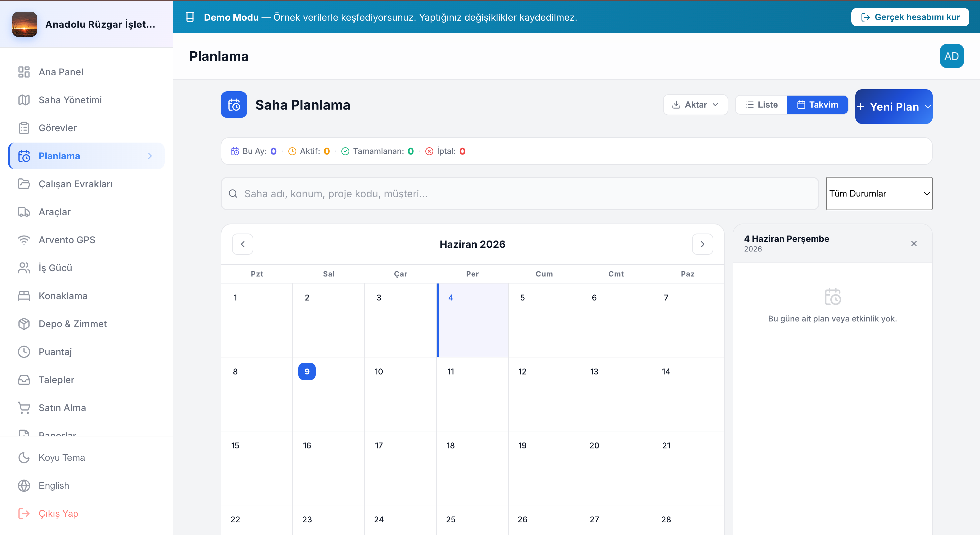
Task: Click the Demo Modu banner icon
Action: [x=190, y=17]
